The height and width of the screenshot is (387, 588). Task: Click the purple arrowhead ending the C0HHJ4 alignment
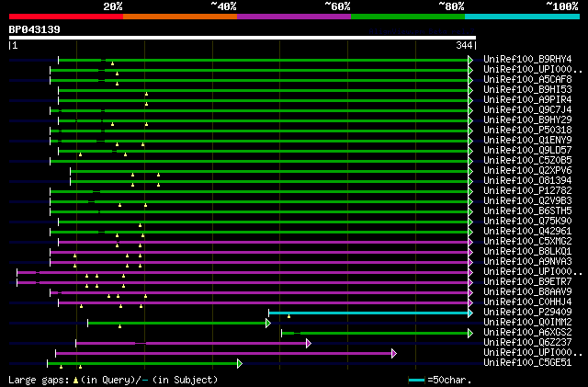pyautogui.click(x=470, y=303)
